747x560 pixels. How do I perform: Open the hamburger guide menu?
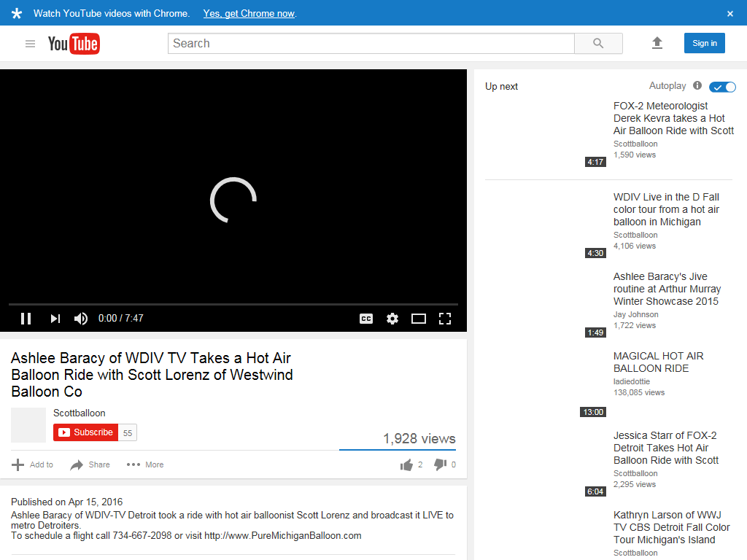[30, 44]
